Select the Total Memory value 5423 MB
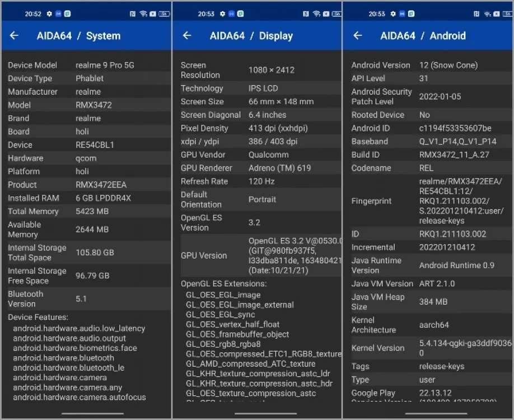 click(x=92, y=212)
